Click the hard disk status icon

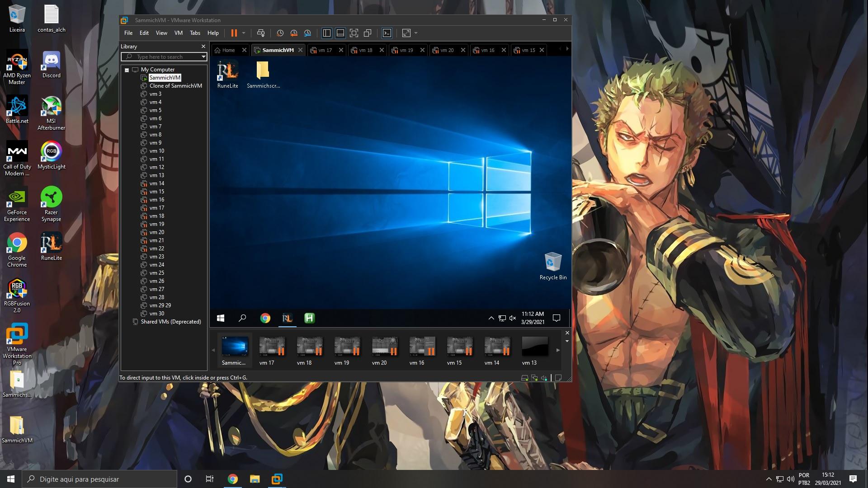point(524,378)
